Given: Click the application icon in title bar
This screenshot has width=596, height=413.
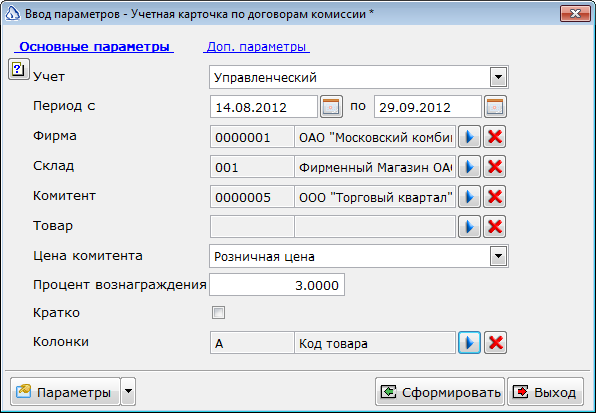Looking at the screenshot, I should 13,14.
